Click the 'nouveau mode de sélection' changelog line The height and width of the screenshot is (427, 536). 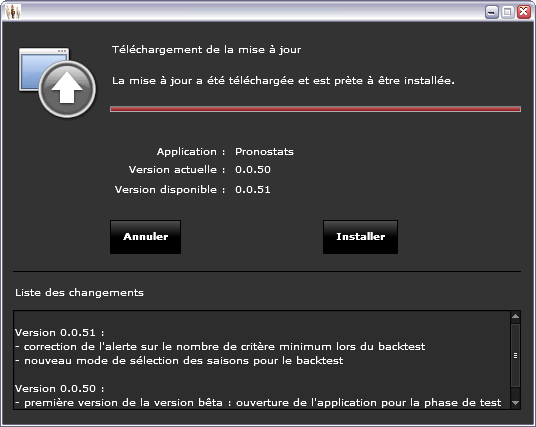[x=179, y=361]
